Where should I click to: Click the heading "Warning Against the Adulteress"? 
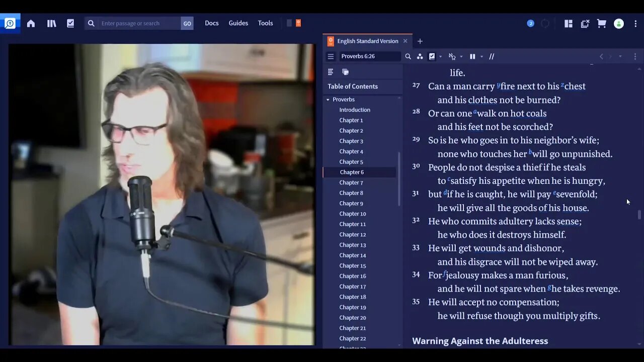[x=480, y=341]
